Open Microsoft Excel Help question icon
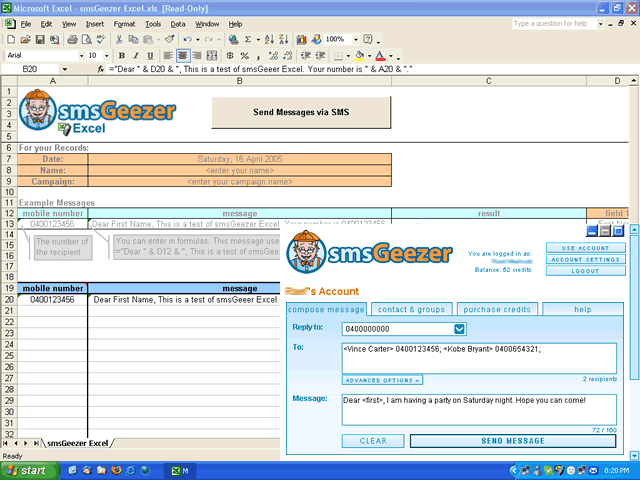640x480 pixels. pos(368,40)
